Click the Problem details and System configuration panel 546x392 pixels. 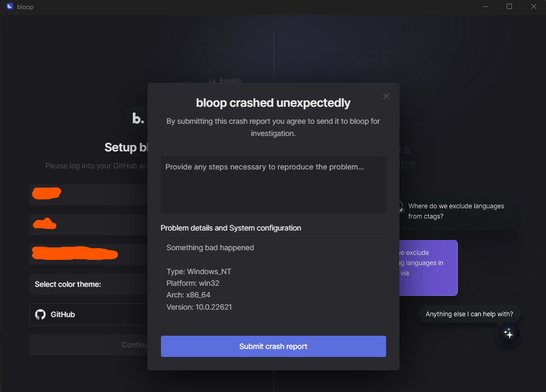(273, 277)
